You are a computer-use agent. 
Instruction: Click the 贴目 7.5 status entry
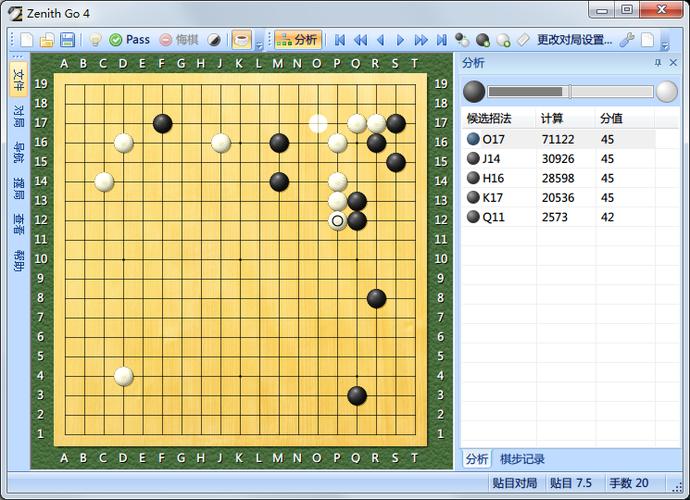pos(571,483)
